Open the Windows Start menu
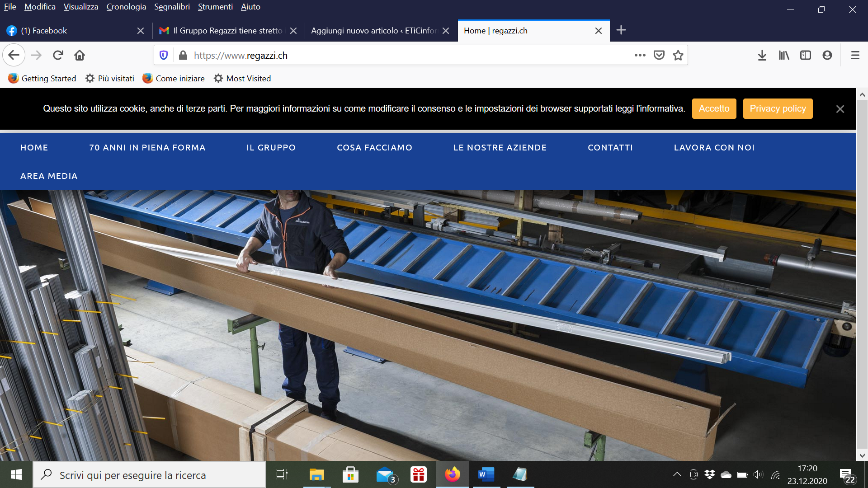Screen dimensions: 868x488 (x=16, y=474)
